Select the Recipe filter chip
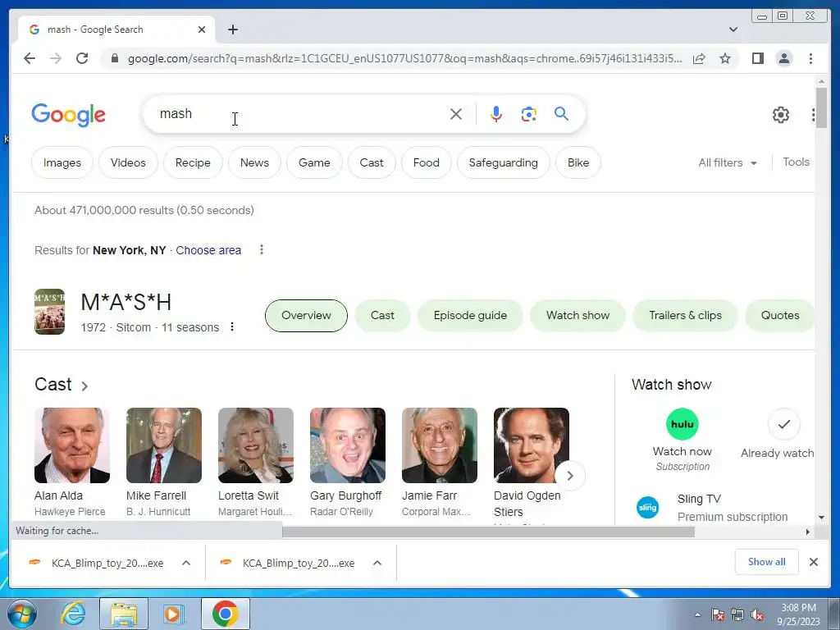This screenshot has width=840, height=630. tap(193, 162)
